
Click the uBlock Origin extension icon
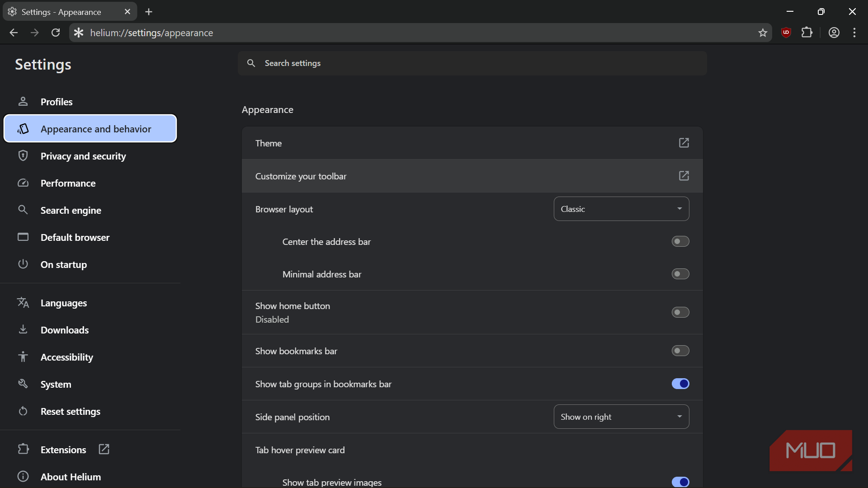click(x=786, y=33)
